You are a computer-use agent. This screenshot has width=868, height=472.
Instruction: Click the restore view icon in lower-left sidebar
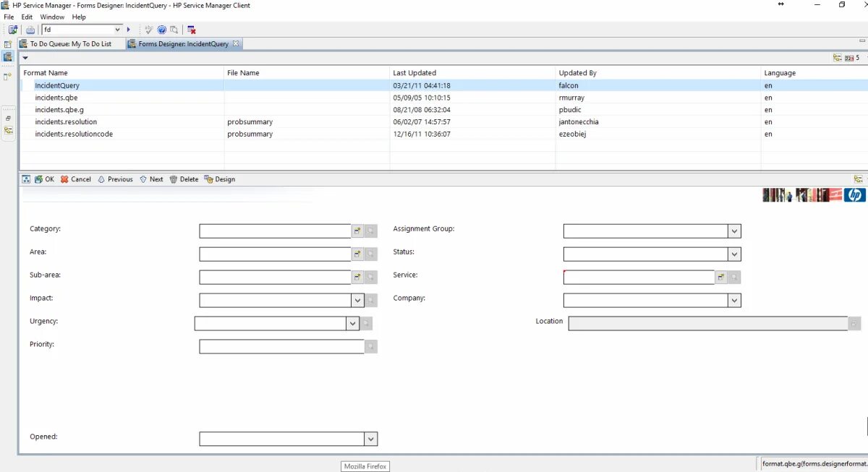(x=8, y=118)
